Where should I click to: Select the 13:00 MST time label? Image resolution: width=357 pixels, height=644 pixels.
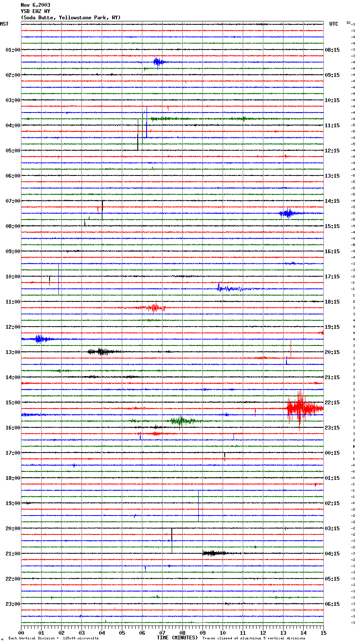tap(13, 352)
